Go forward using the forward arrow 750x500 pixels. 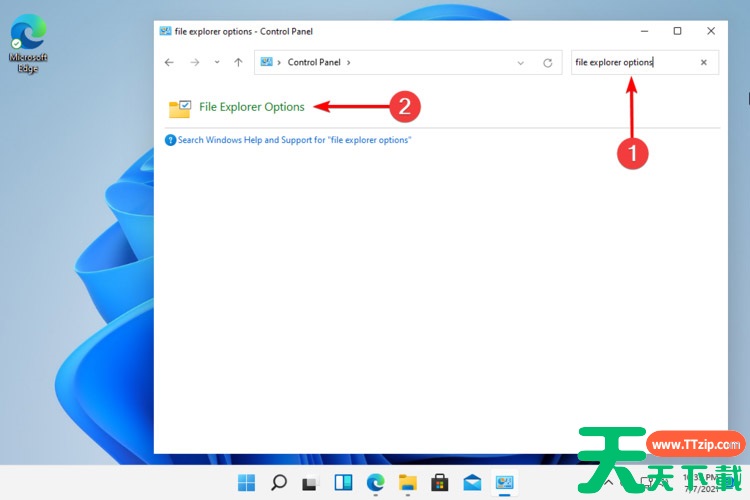195,63
